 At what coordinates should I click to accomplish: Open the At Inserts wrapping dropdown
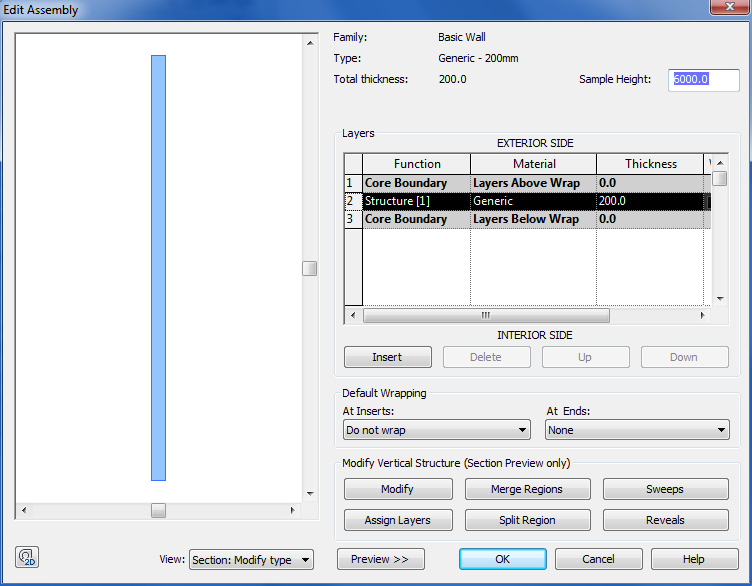pos(437,430)
